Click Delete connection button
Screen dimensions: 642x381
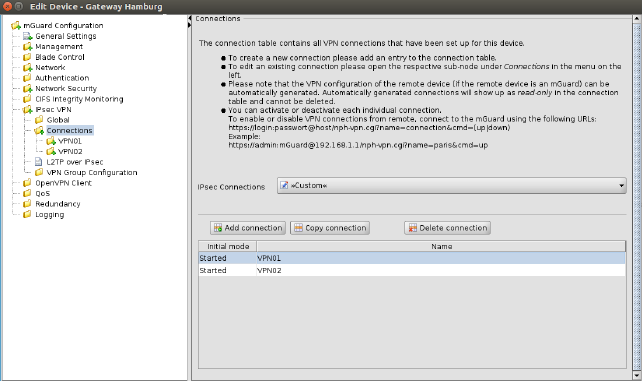(448, 228)
